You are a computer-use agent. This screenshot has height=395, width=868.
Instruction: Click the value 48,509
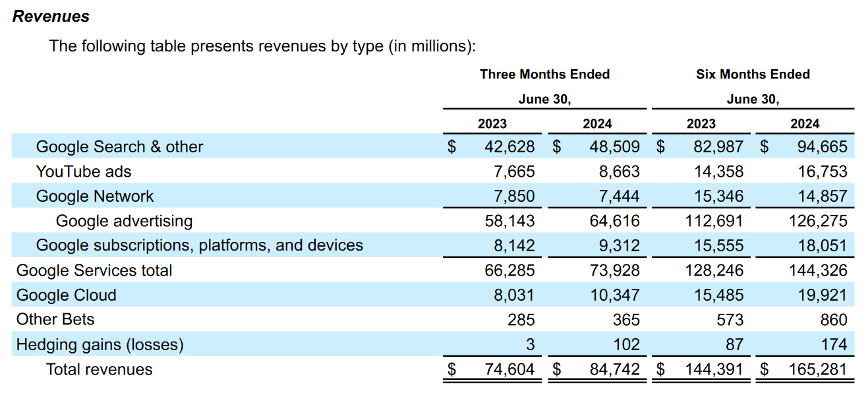(615, 146)
